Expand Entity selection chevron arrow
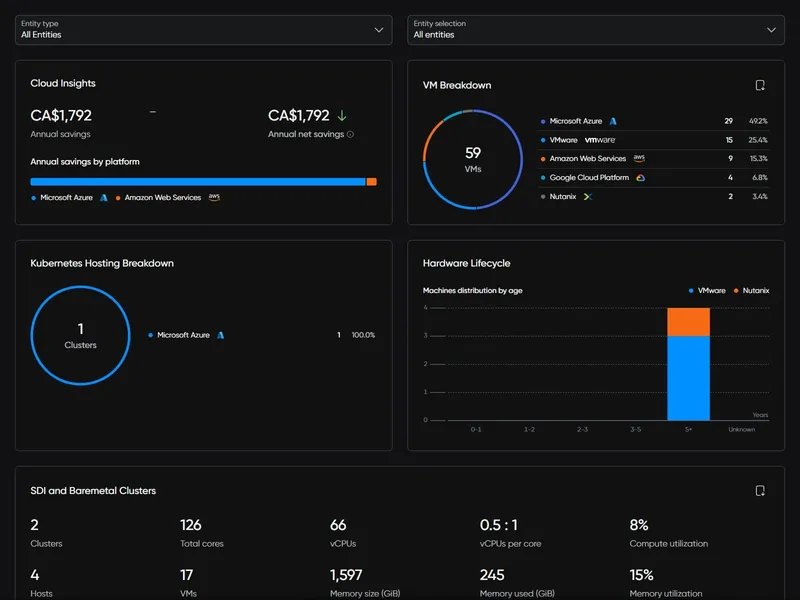800x600 pixels. coord(771,30)
